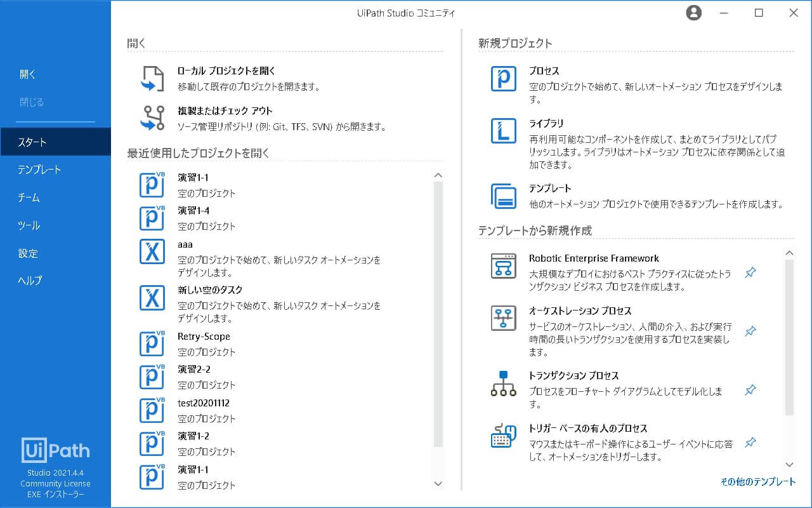Click the project icon beside test20201112
The image size is (812, 508).
tap(152, 410)
